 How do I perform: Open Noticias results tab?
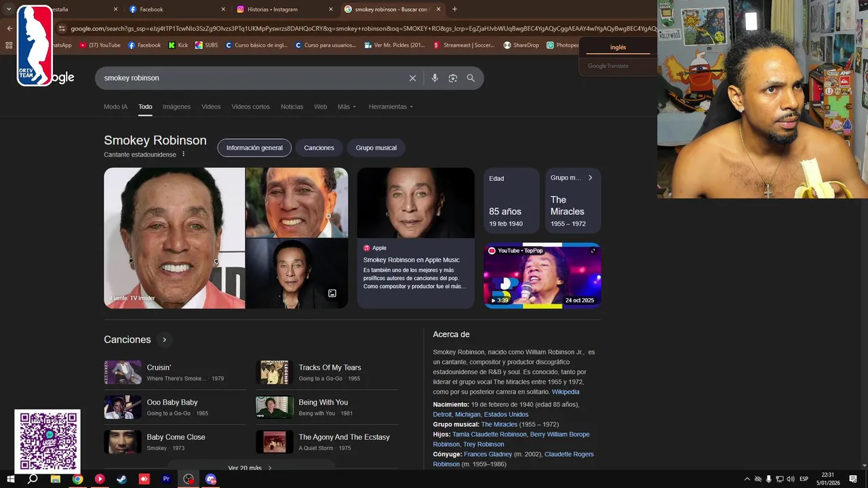pos(292,106)
